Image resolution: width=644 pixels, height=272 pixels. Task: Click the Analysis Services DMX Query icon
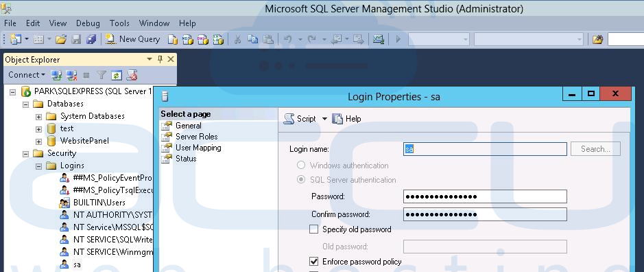click(x=203, y=40)
